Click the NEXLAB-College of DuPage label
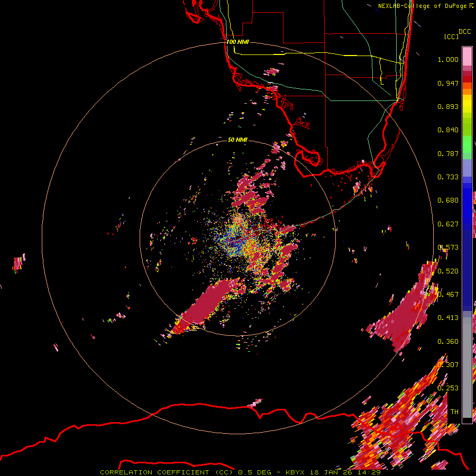The height and width of the screenshot is (476, 476). pyautogui.click(x=422, y=6)
